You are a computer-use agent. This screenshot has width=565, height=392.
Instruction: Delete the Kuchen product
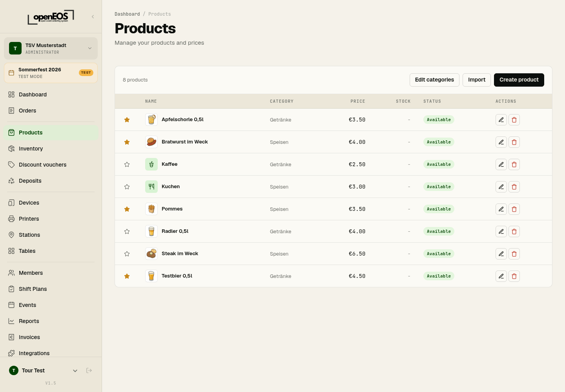pyautogui.click(x=514, y=187)
